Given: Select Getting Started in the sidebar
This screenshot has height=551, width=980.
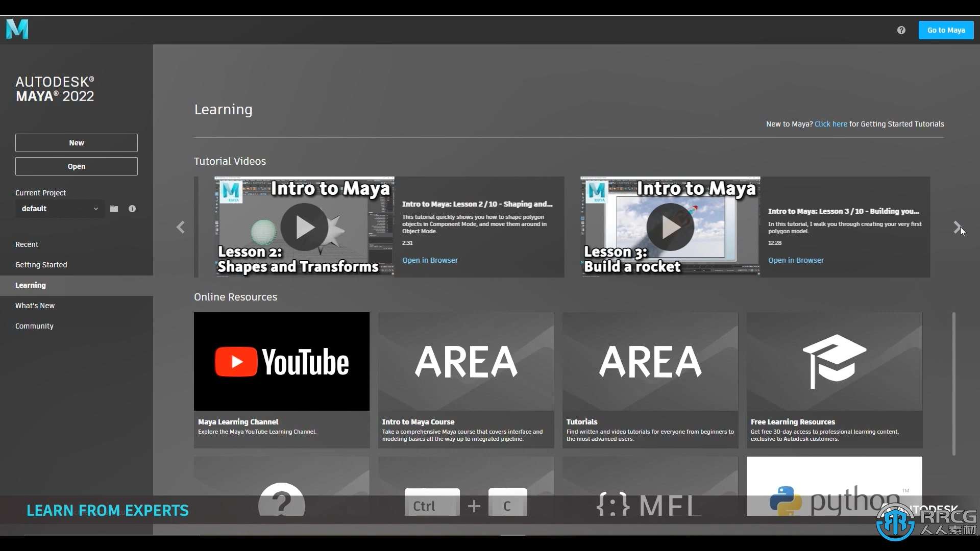Looking at the screenshot, I should coord(77,265).
